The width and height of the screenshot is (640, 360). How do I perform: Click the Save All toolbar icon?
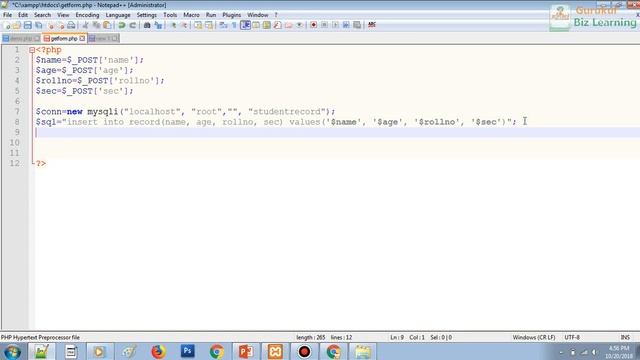(39, 25)
